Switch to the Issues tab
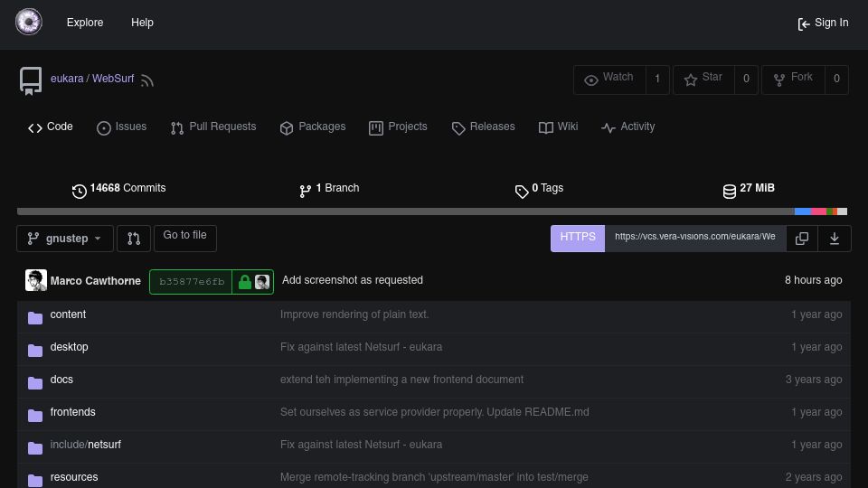The image size is (868, 488). (x=122, y=127)
